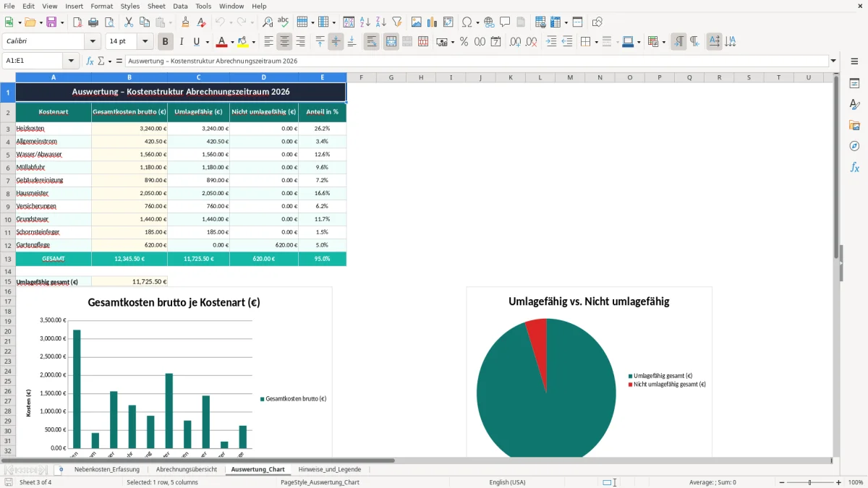868x488 pixels.
Task: Toggle Merge and Center Cells
Action: 391,42
